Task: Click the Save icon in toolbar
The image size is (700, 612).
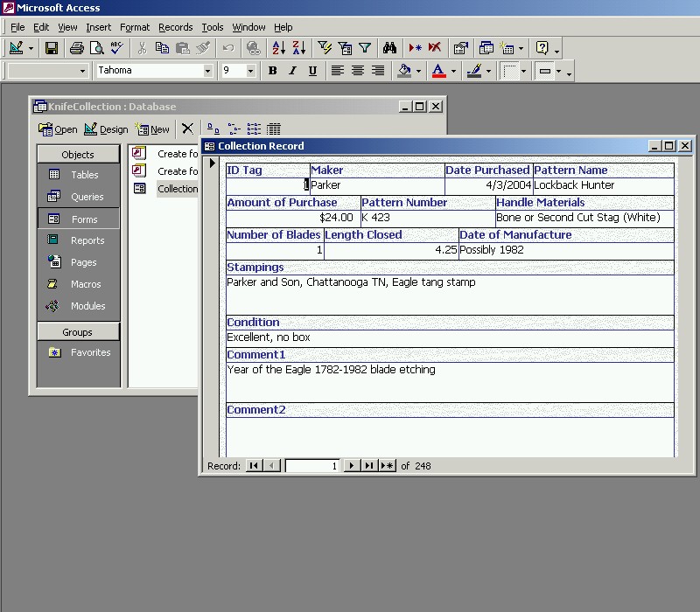Action: (52, 48)
